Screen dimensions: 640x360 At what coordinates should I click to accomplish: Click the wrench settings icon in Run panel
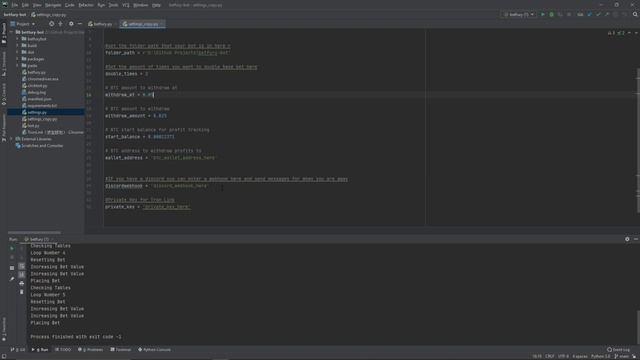pos(12,279)
